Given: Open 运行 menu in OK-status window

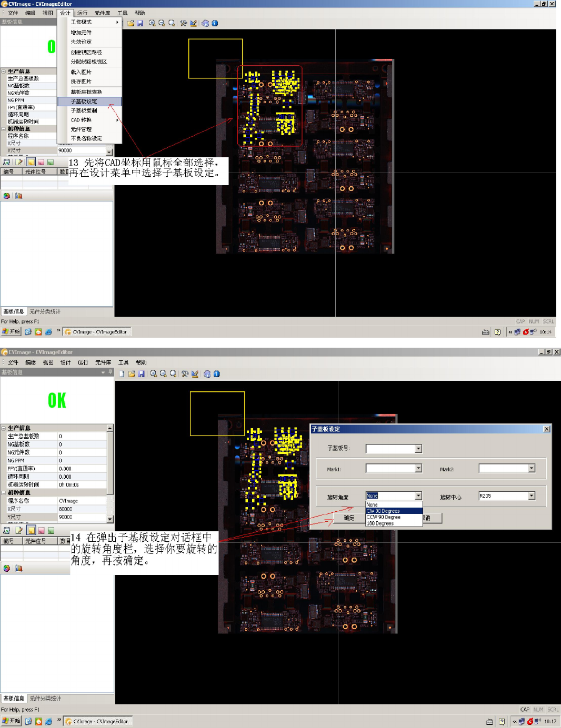Looking at the screenshot, I should coord(83,362).
